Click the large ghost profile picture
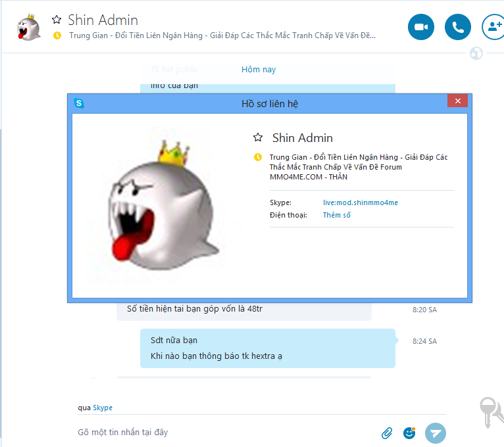The height and width of the screenshot is (447, 504). (x=164, y=206)
